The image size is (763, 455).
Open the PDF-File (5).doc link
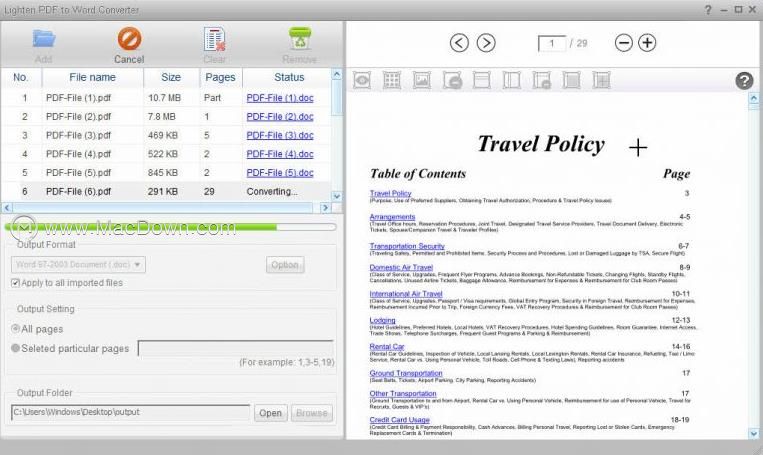click(280, 173)
